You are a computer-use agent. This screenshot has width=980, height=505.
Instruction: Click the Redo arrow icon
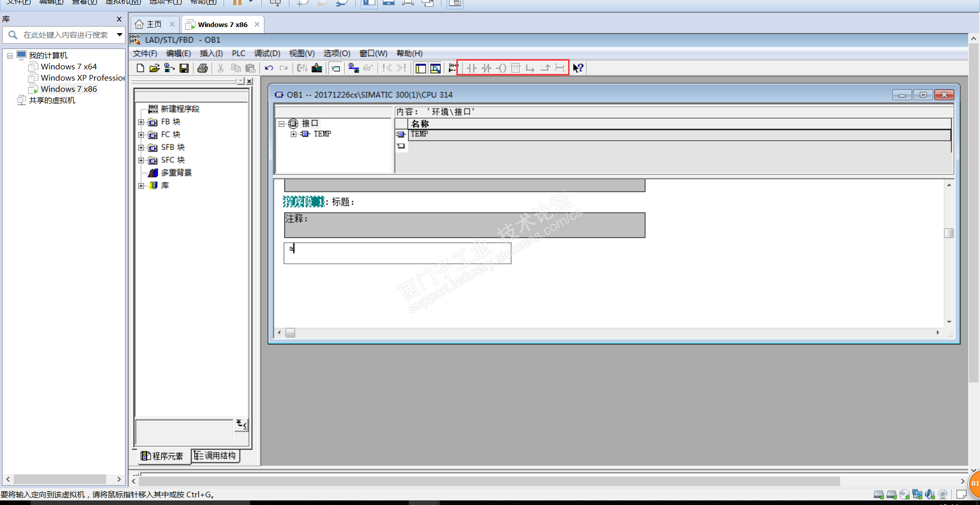284,68
